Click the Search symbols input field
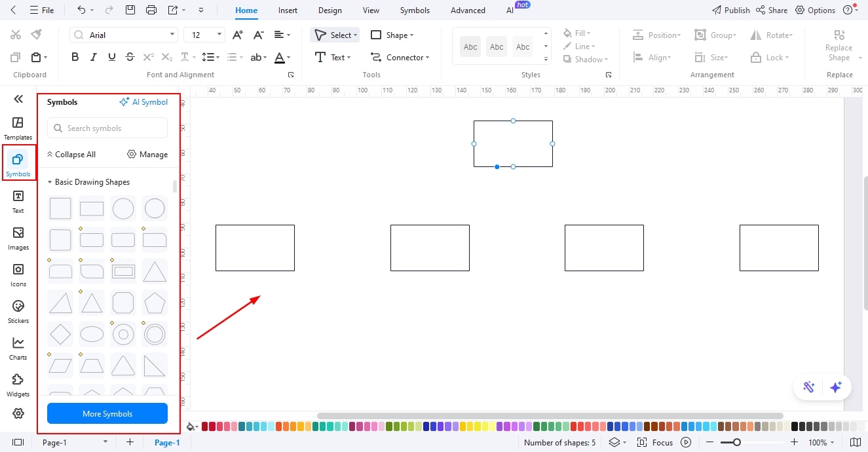868x452 pixels. coord(107,128)
